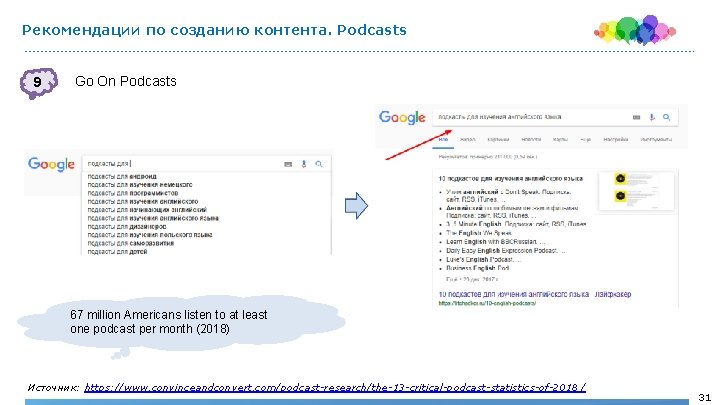Image resolution: width=720 pixels, height=405 pixels.
Task: Click snippet item 'The English We Speak'
Action: click(x=478, y=233)
